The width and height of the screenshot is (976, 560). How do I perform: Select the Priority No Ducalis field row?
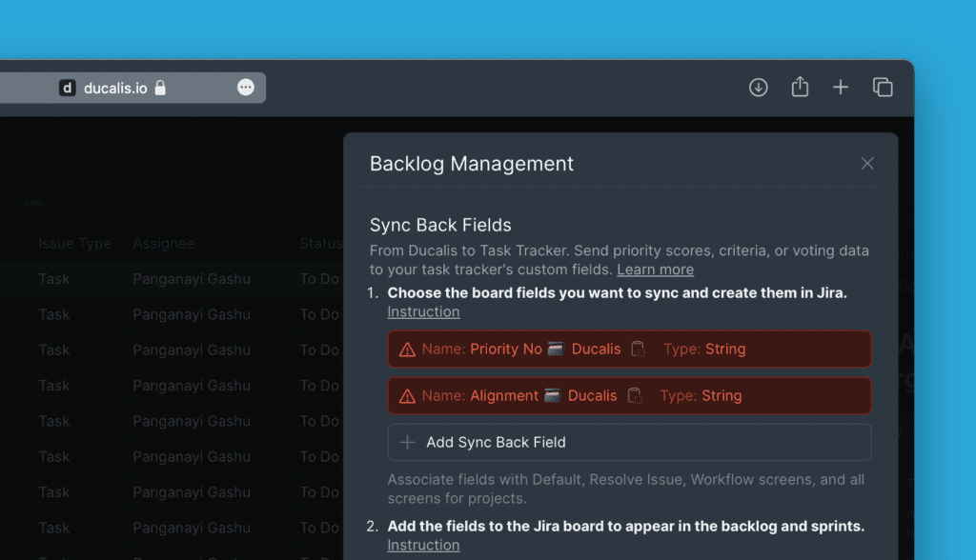[x=629, y=350]
